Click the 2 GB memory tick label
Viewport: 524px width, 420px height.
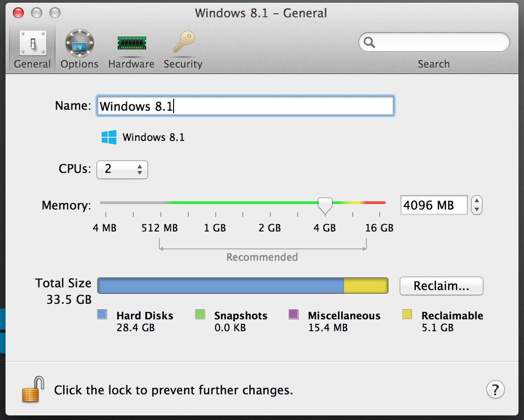click(x=270, y=228)
